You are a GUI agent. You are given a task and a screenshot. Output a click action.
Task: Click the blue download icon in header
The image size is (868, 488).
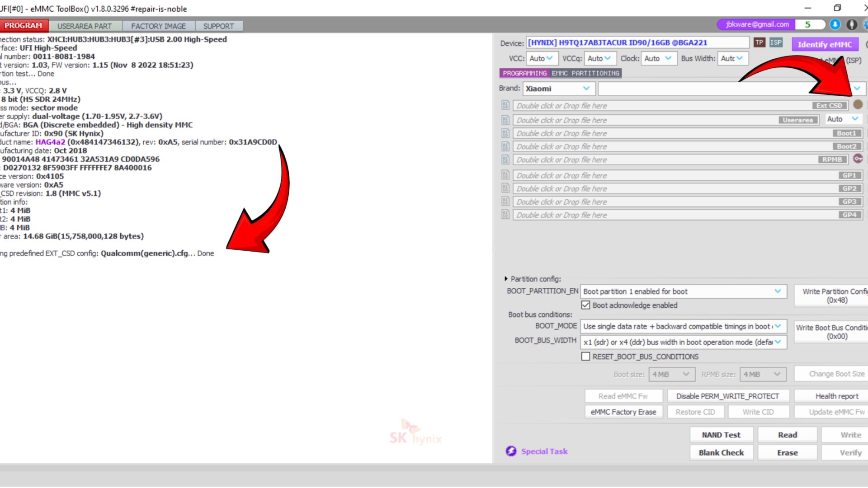835,24
